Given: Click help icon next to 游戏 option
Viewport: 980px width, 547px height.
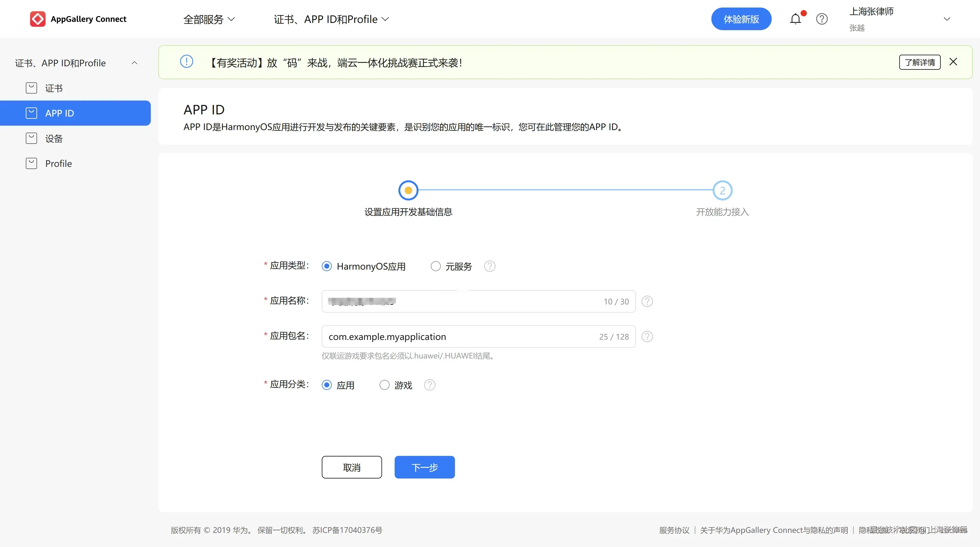Looking at the screenshot, I should [x=430, y=385].
